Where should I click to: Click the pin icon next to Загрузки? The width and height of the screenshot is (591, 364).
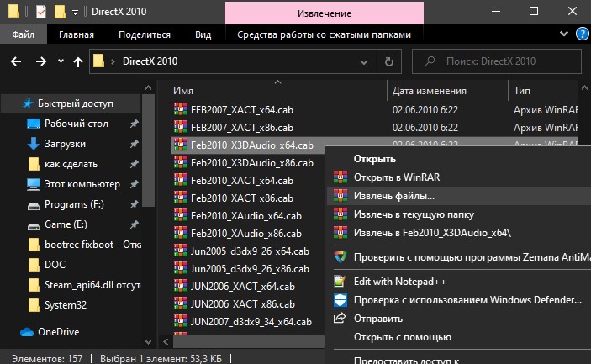click(135, 144)
